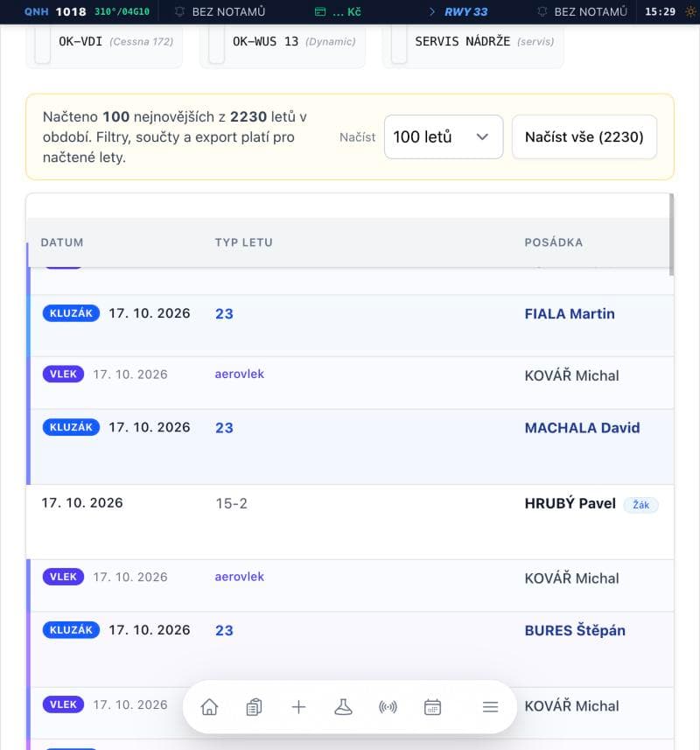
Task: Open the calendar icon in bottom bar
Action: tap(432, 706)
